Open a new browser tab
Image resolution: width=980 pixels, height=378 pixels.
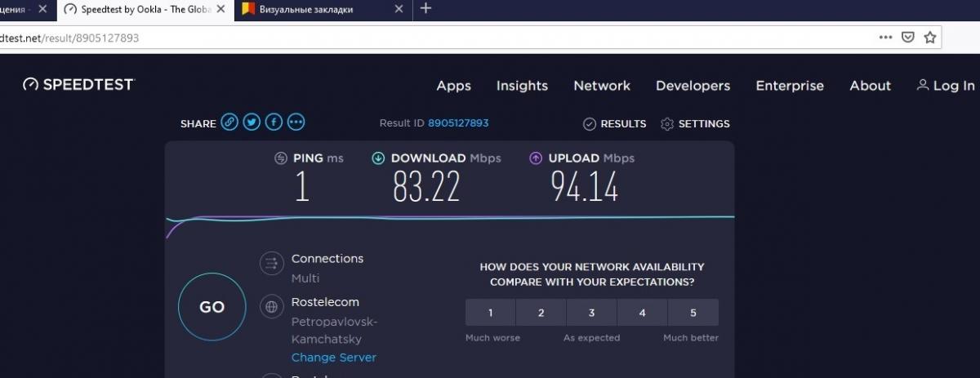tap(425, 9)
